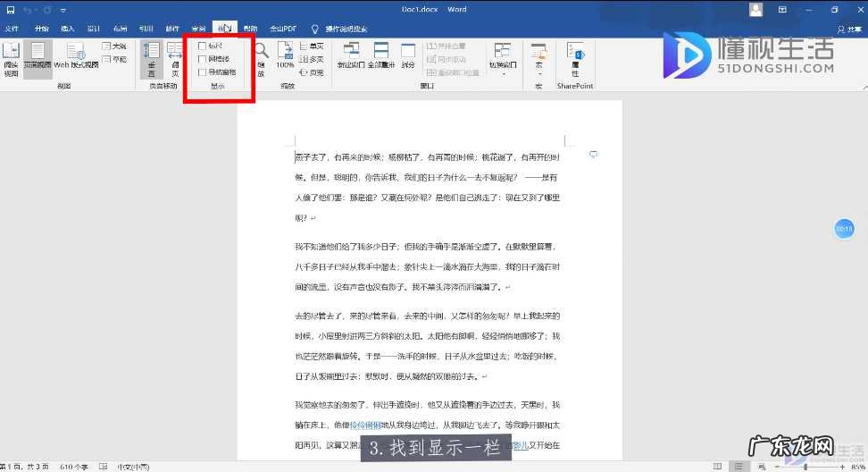Image resolution: width=868 pixels, height=472 pixels.
Task: Undo the last action
Action: point(28,10)
